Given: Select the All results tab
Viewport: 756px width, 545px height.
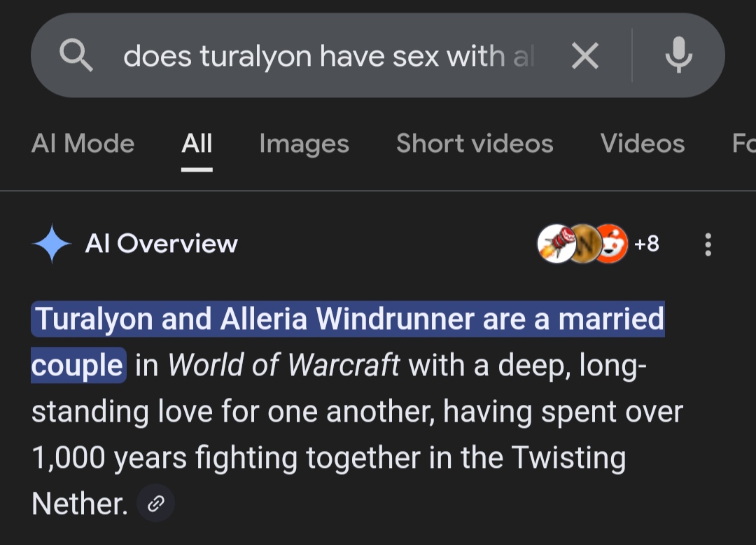Looking at the screenshot, I should [x=197, y=144].
